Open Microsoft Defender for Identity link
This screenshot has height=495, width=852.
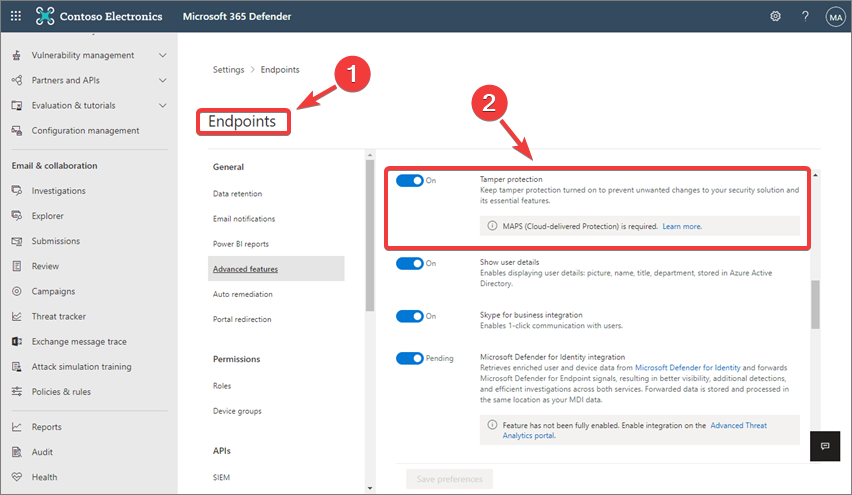click(687, 367)
